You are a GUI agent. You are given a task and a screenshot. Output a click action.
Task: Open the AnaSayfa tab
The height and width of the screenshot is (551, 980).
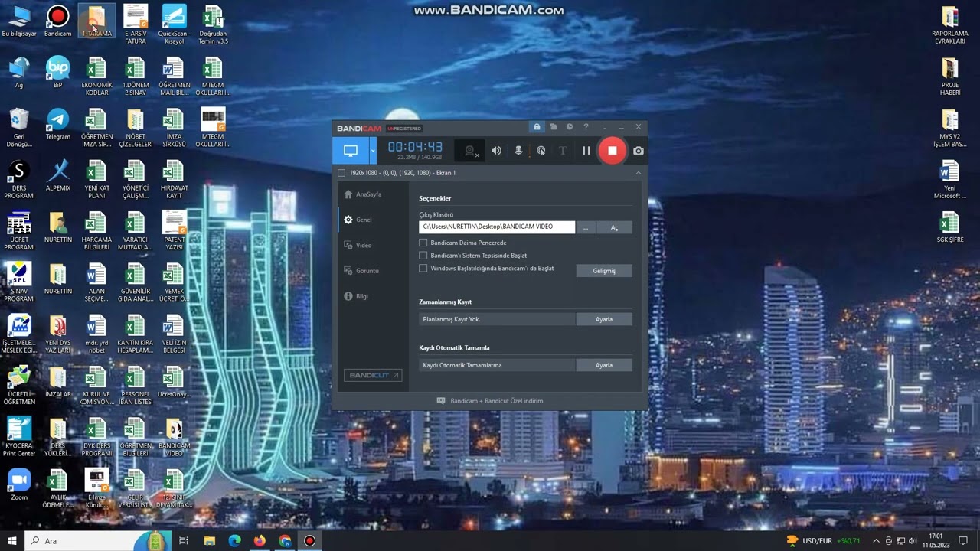363,194
